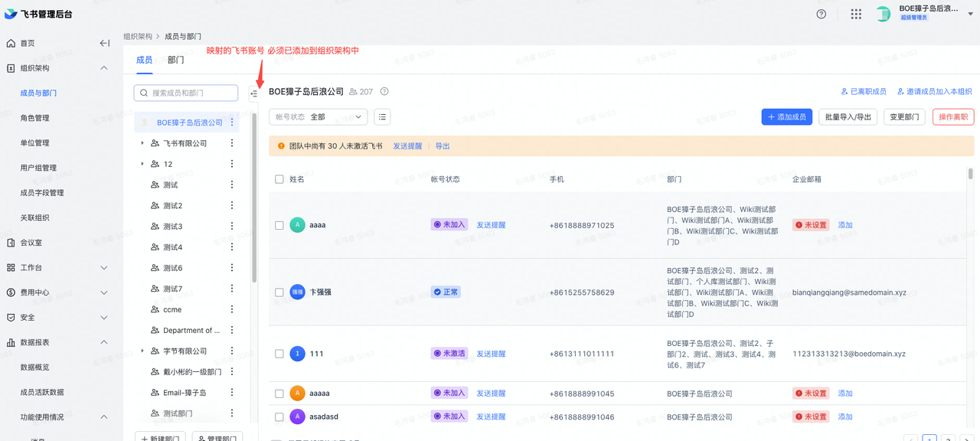Open 单位管理 in the sidebar
980x441 pixels.
point(34,142)
